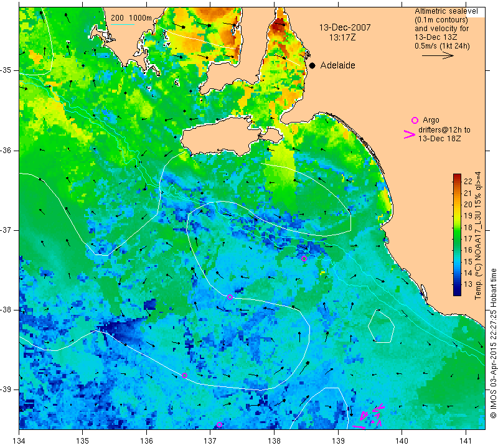The image size is (498, 448).
Task: Select Argo float marker at bottom edge near 137.1E
Action: (219, 424)
